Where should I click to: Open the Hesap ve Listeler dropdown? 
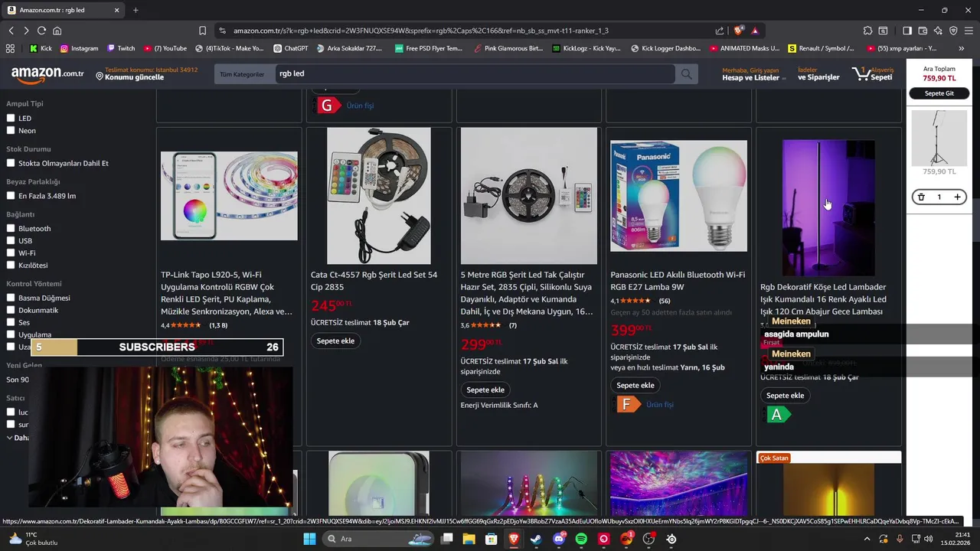coord(753,73)
